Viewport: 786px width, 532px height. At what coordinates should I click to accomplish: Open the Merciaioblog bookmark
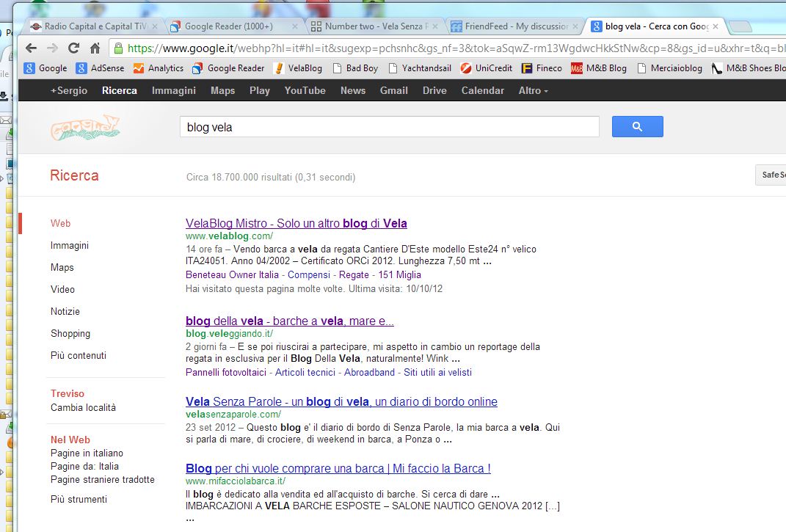pos(670,68)
